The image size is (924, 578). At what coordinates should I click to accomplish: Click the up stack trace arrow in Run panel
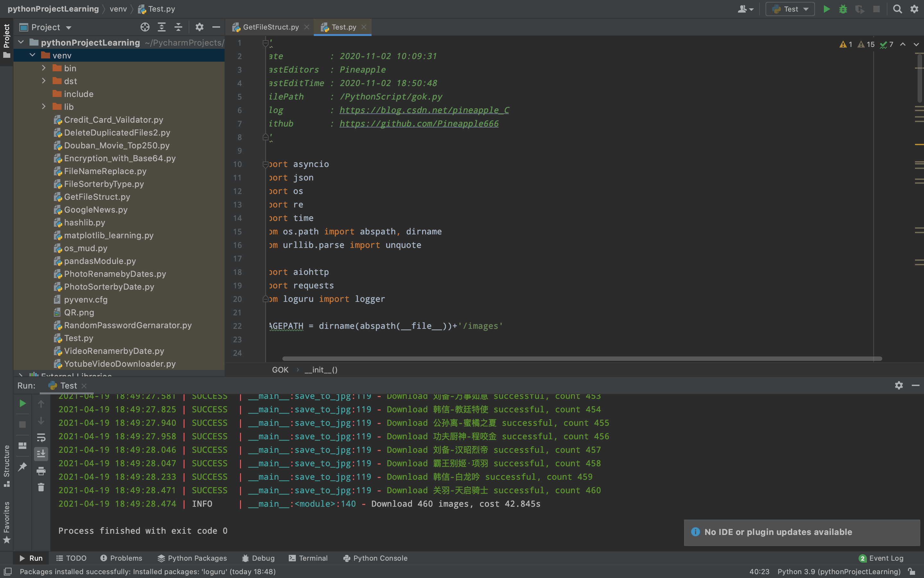[41, 404]
